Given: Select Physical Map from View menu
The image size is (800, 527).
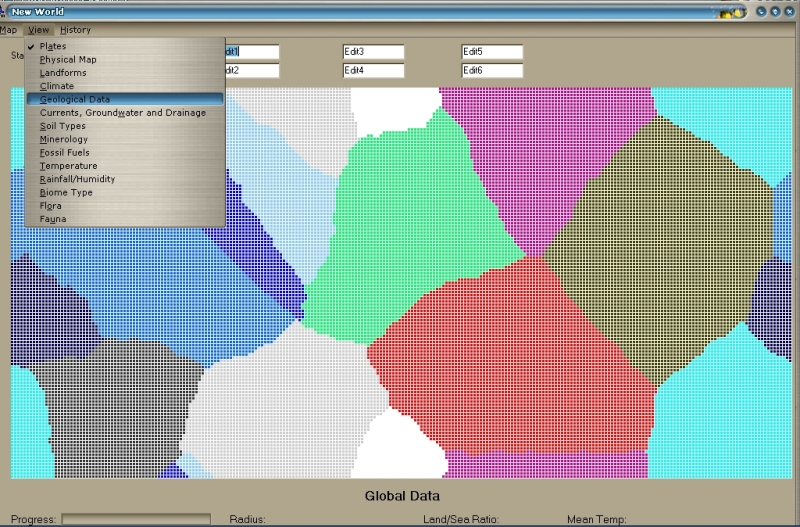Looking at the screenshot, I should (x=68, y=60).
